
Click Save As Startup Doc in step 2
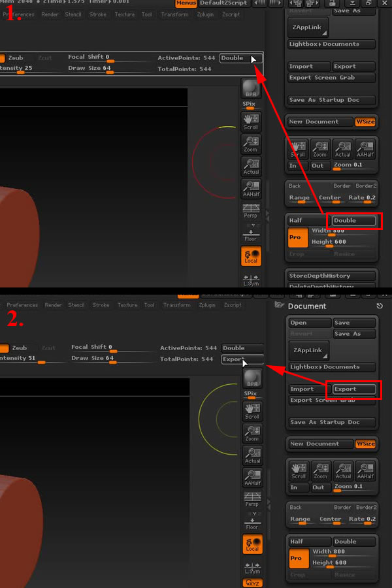pyautogui.click(x=333, y=422)
